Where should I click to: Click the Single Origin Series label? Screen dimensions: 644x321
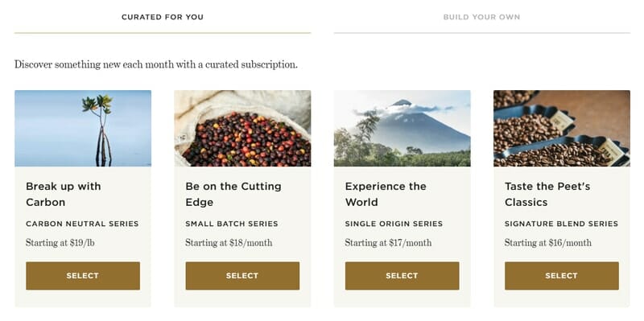[394, 224]
